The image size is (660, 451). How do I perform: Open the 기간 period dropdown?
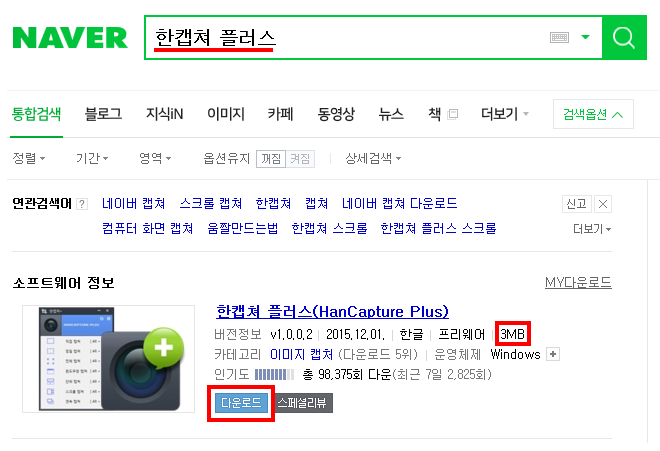[92, 158]
